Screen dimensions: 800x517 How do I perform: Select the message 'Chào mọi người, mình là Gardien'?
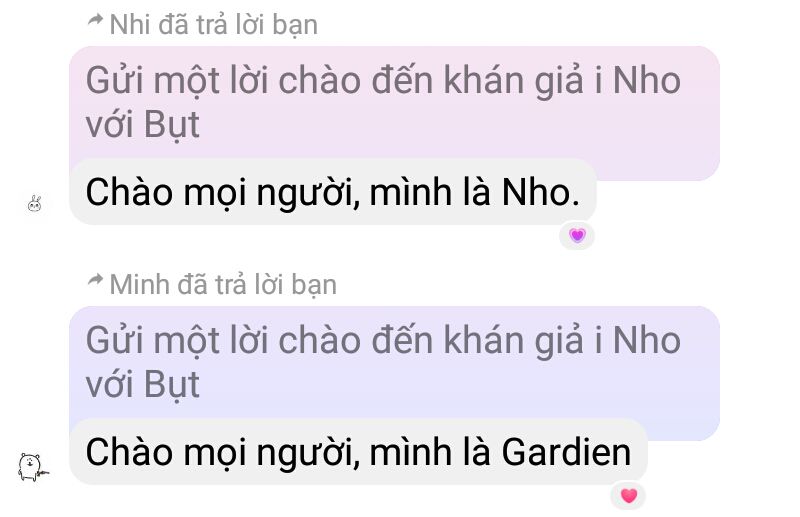[x=358, y=452]
